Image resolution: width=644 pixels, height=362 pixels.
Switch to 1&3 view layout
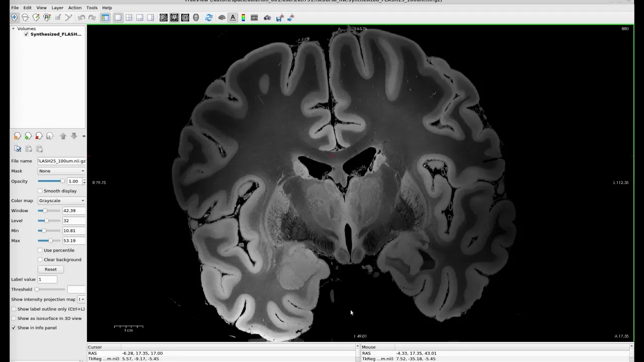tap(140, 18)
